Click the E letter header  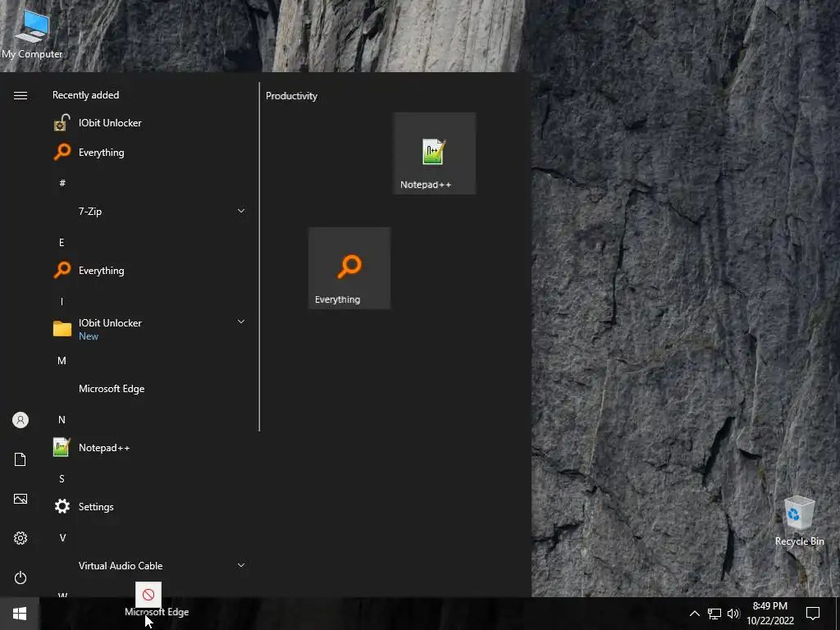pyautogui.click(x=62, y=243)
